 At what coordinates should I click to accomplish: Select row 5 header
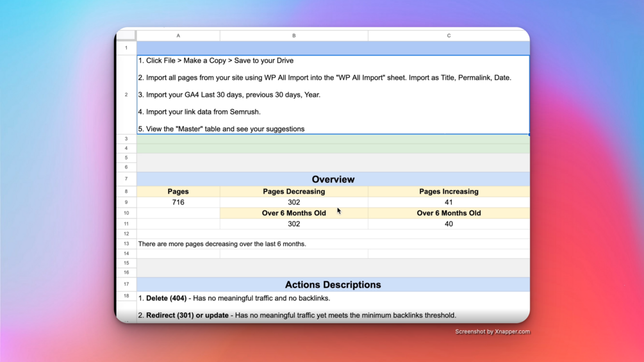[x=126, y=158]
